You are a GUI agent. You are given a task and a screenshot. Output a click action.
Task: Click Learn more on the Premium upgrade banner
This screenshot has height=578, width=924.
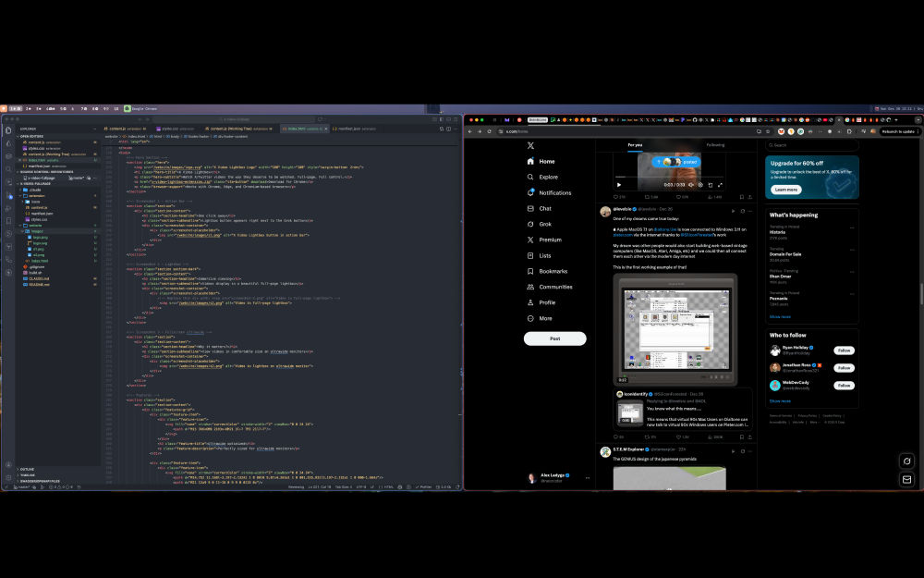pos(784,189)
